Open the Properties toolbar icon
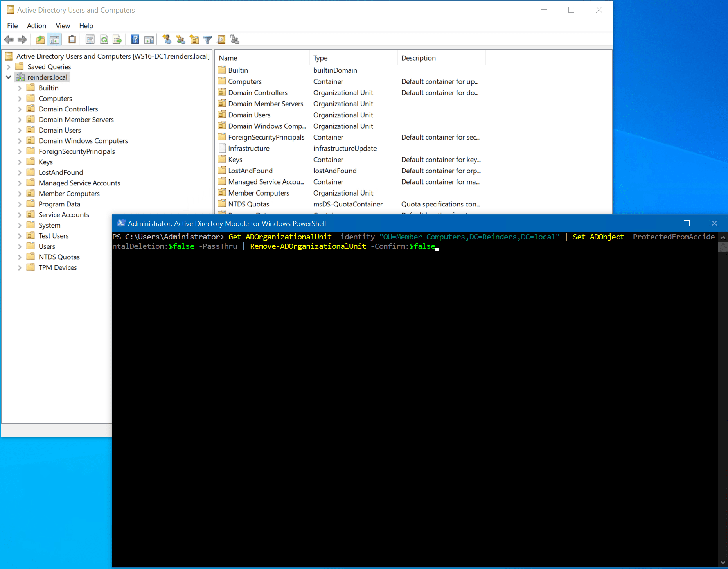 tap(90, 39)
